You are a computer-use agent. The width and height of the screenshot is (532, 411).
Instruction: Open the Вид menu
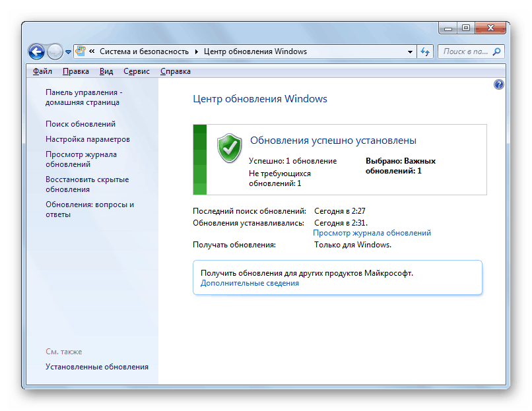tap(106, 71)
